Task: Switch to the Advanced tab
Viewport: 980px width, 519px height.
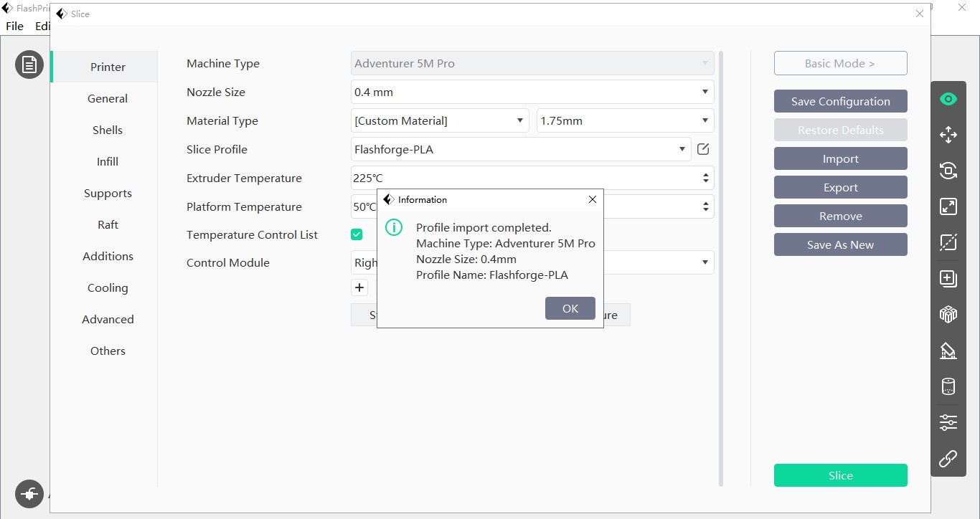Action: [x=108, y=319]
